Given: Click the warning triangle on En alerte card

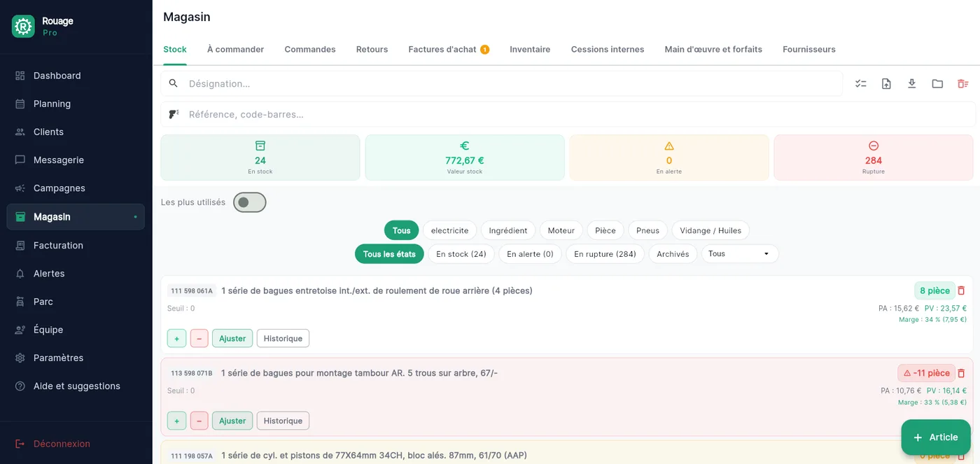Looking at the screenshot, I should coord(669,146).
